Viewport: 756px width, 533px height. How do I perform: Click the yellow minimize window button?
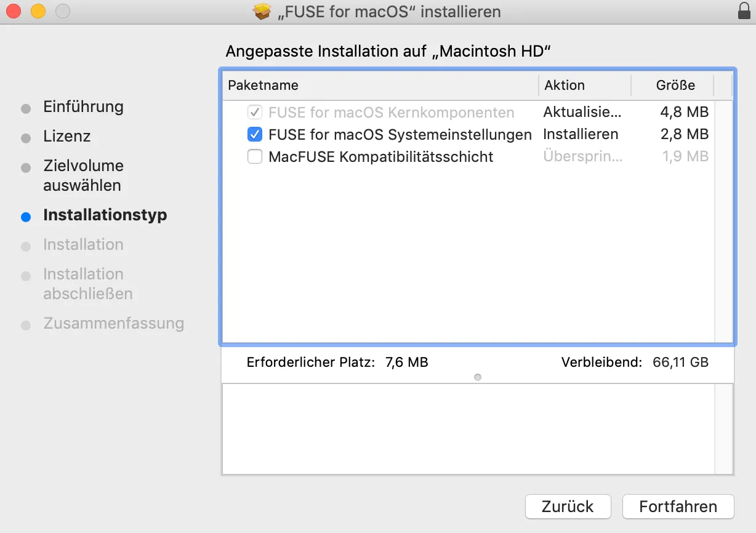pyautogui.click(x=38, y=11)
